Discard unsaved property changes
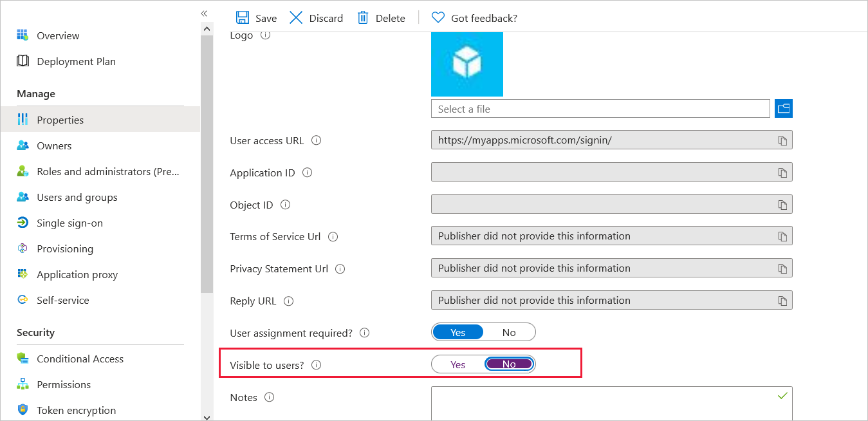This screenshot has width=868, height=421. [316, 18]
